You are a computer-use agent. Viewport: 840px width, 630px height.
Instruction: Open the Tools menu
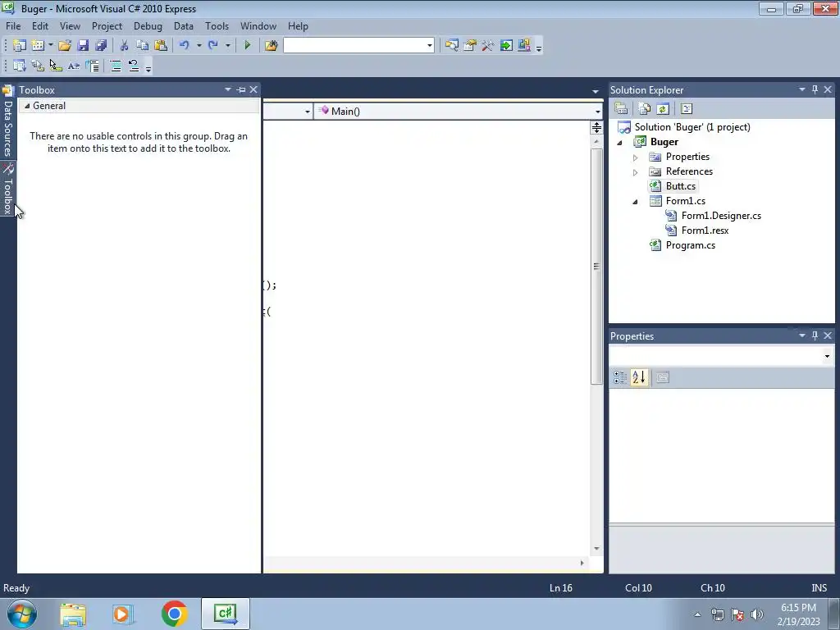click(x=217, y=25)
